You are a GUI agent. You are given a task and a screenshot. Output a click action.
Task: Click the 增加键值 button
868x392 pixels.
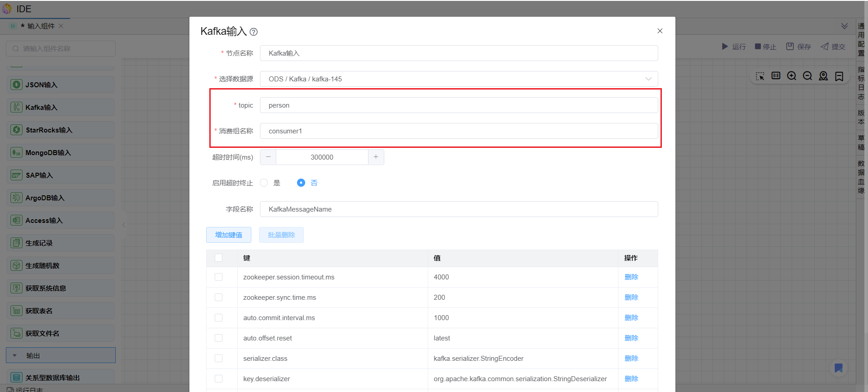(229, 235)
